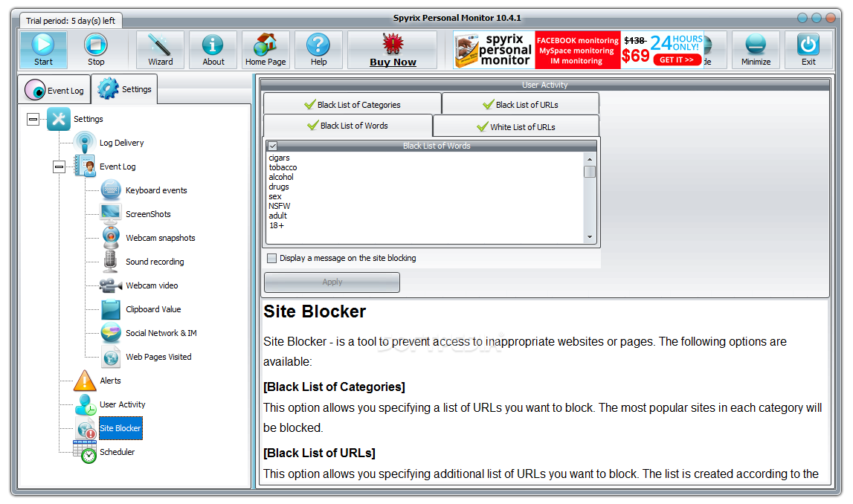
Task: Click the word 'alcohol' in the list
Action: (x=280, y=177)
